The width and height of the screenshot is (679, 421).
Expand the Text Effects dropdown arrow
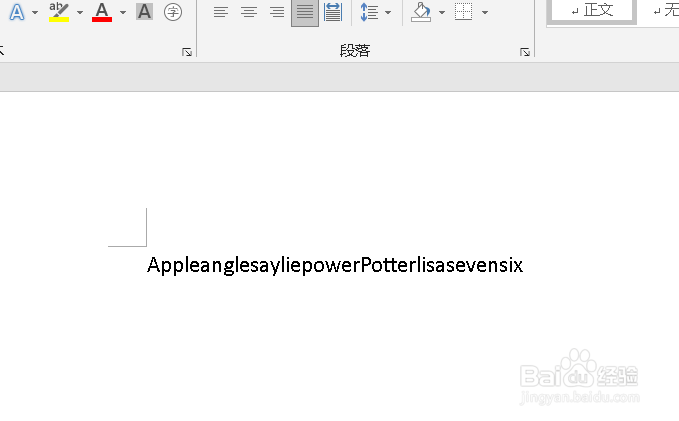pos(35,13)
